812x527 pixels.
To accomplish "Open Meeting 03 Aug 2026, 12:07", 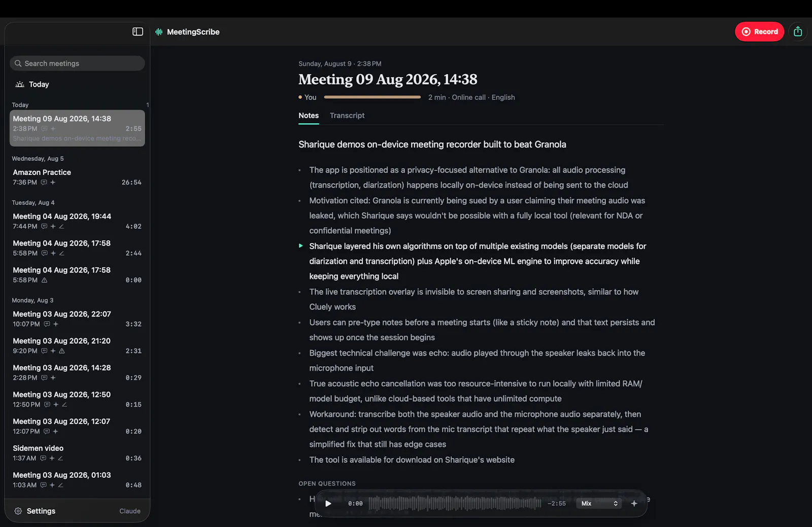I will point(77,426).
